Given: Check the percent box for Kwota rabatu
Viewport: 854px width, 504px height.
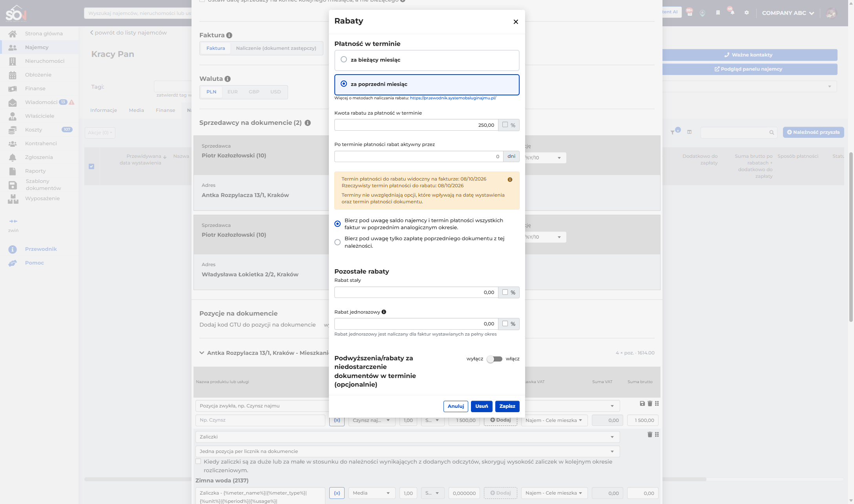Looking at the screenshot, I should tap(505, 125).
